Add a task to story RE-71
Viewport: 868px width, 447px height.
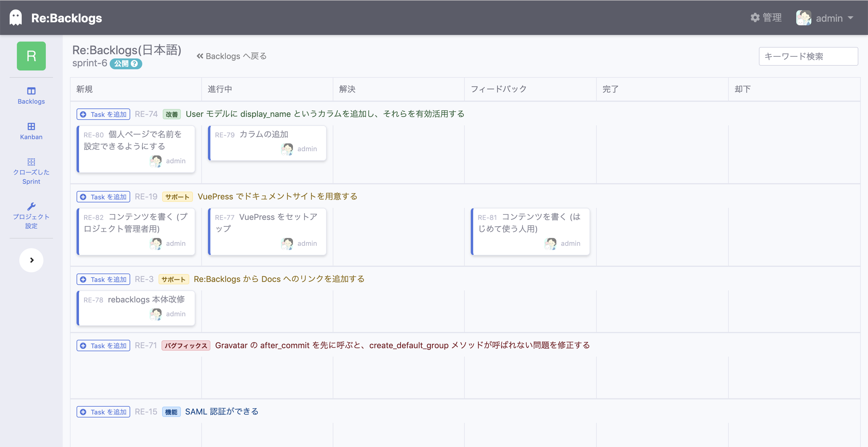[x=103, y=345]
